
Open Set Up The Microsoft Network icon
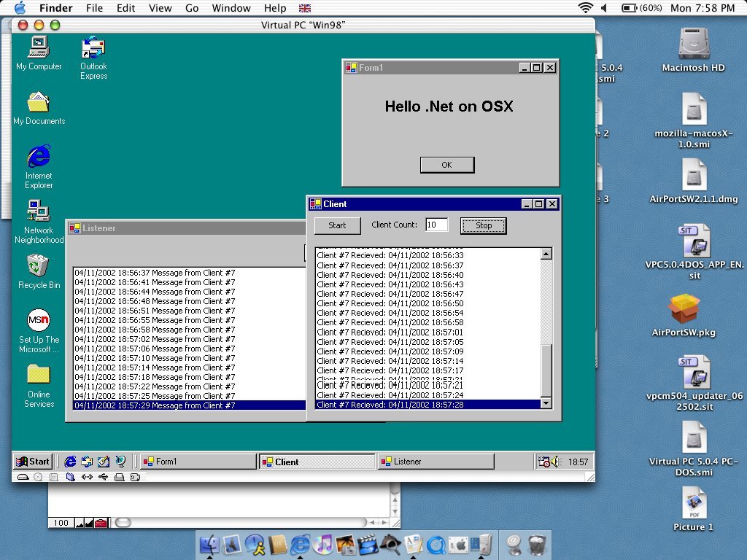click(x=39, y=330)
